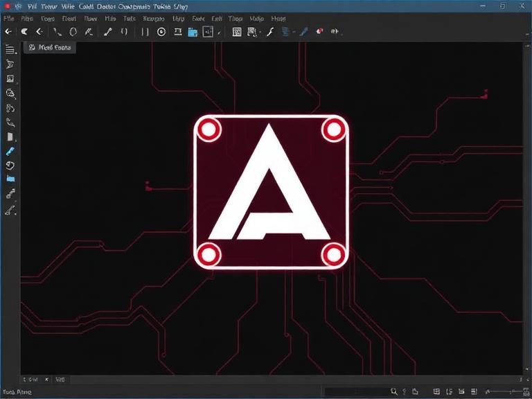Click the back arrow at toolbar start
The width and height of the screenshot is (532, 399).
click(8, 32)
